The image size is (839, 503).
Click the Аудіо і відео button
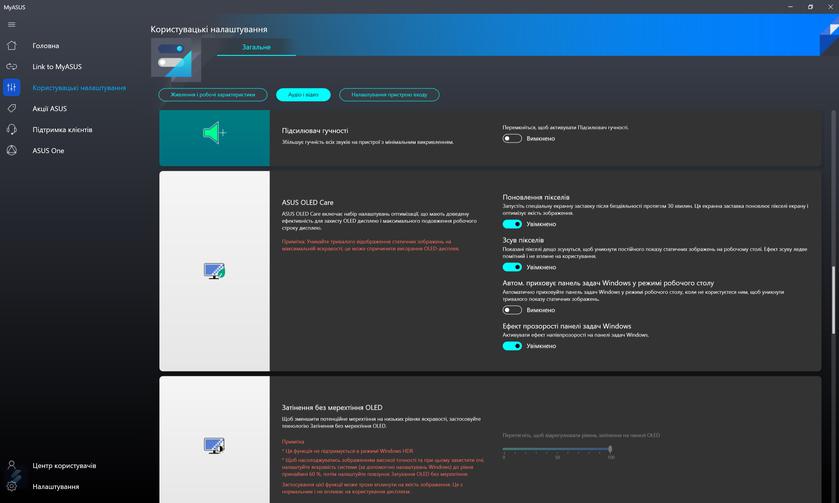pyautogui.click(x=303, y=95)
